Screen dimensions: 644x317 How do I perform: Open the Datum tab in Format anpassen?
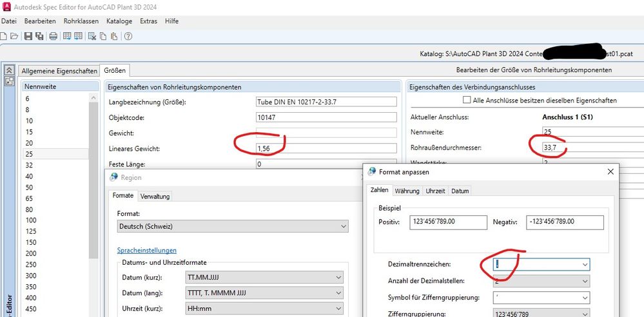coord(460,191)
